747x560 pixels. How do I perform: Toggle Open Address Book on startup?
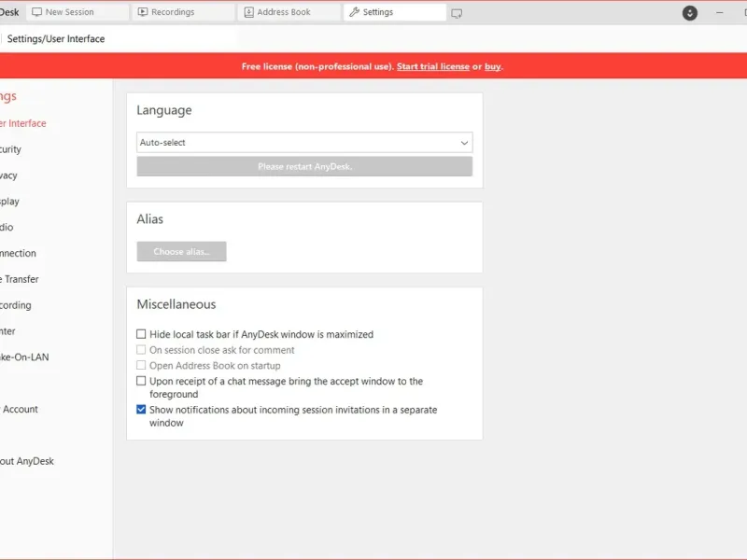[141, 366]
